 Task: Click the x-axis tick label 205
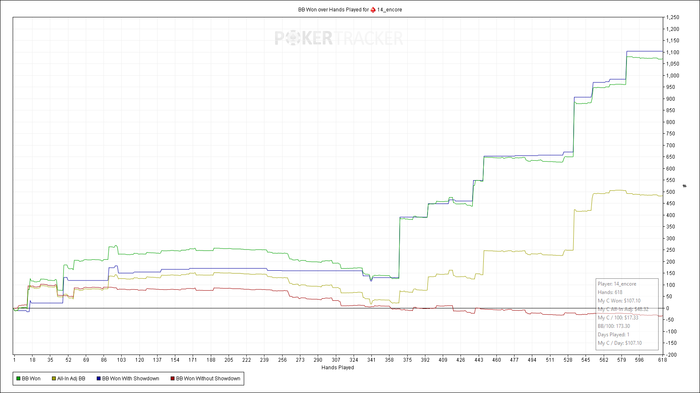pos(229,360)
